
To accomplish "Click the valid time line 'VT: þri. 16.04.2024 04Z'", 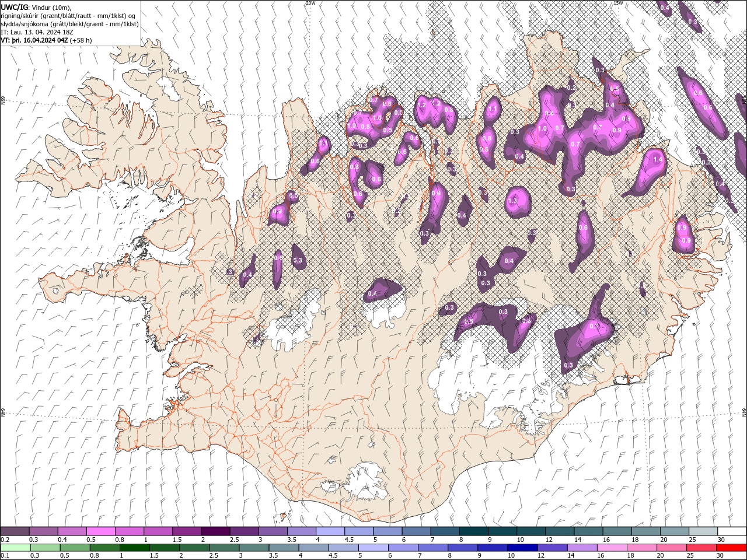I will (x=34, y=40).
